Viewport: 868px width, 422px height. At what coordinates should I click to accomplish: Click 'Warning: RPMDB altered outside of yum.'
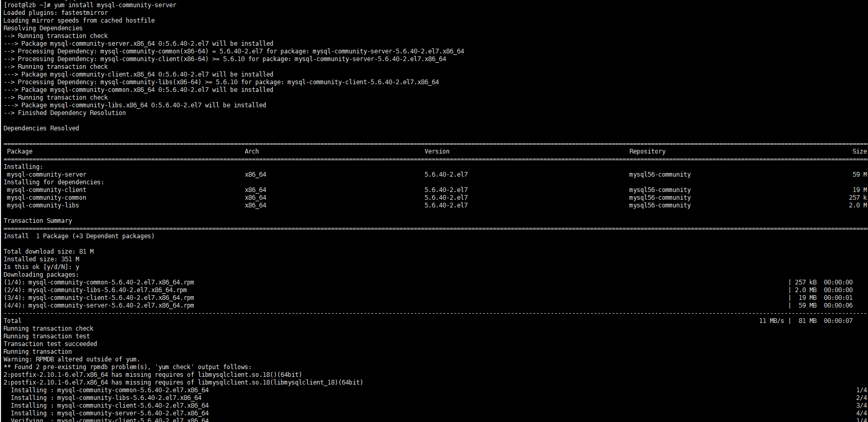click(72, 359)
